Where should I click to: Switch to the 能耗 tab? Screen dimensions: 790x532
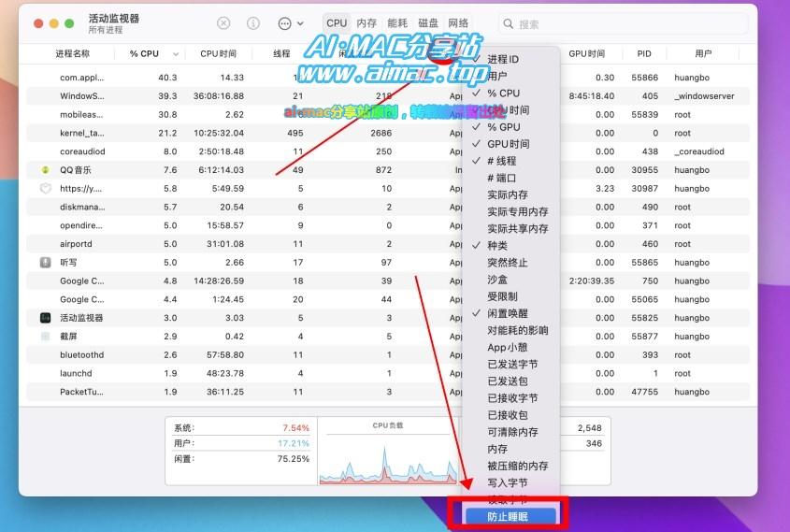pos(397,23)
